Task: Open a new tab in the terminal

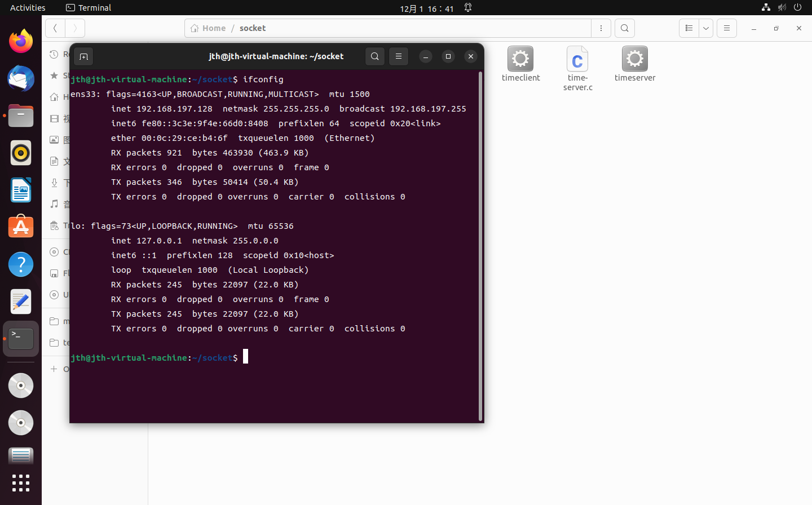Action: tap(83, 56)
